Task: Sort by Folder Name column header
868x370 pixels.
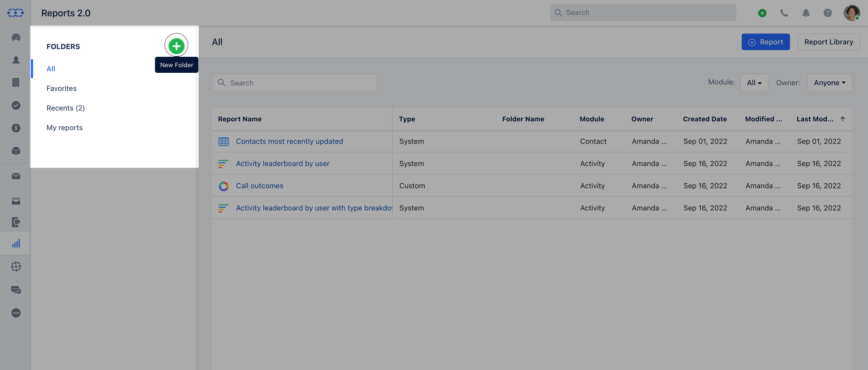Action: [523, 119]
